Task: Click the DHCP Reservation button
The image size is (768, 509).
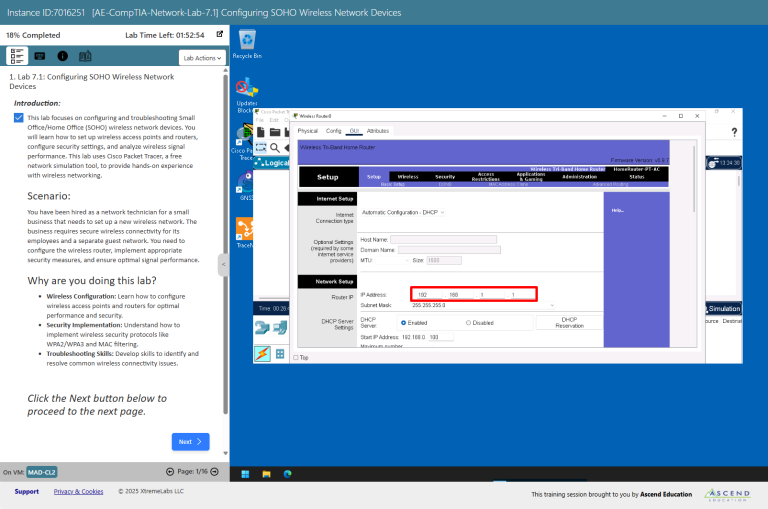Action: click(569, 322)
